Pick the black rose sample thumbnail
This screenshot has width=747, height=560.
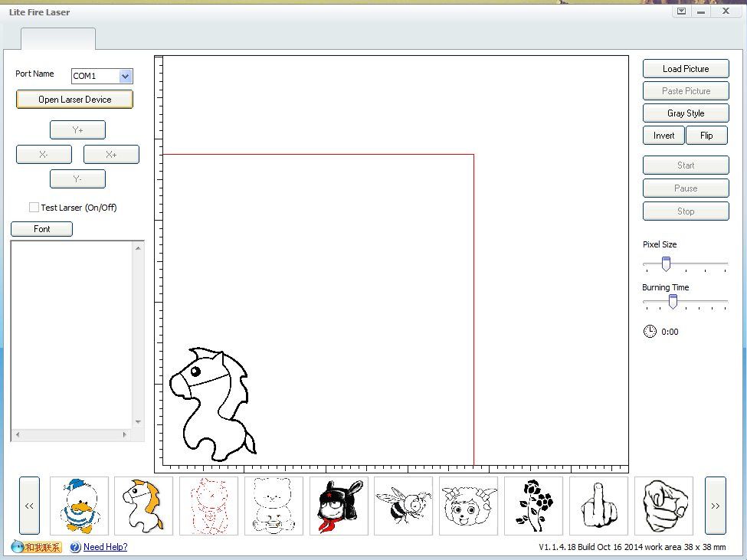[533, 506]
